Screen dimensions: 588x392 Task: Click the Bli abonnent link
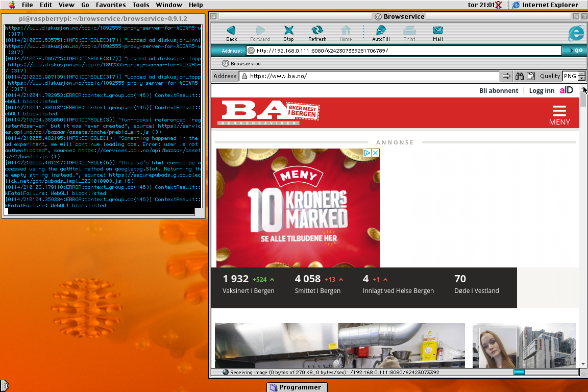point(498,90)
